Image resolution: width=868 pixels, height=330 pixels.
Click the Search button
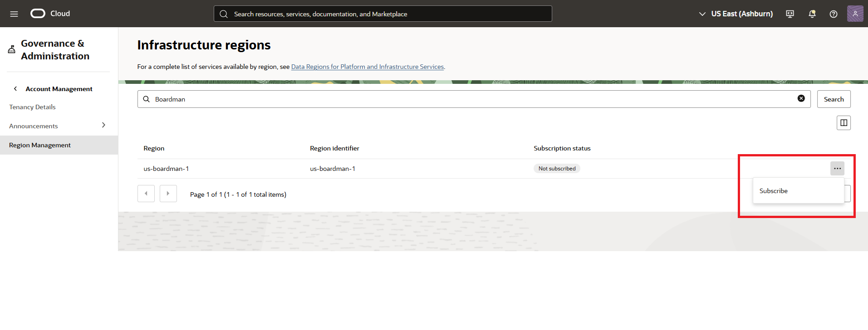click(834, 99)
